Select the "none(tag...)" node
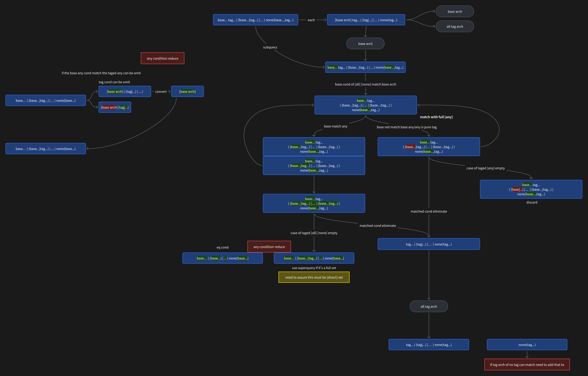Viewport: 588px width, 376px height. click(527, 345)
